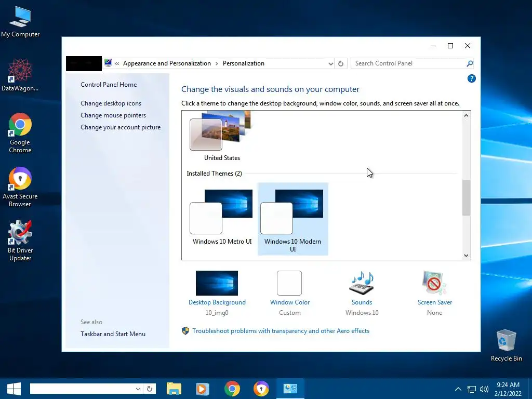This screenshot has width=532, height=399.
Task: Go to Appearance and Personalization breadcrumb
Action: click(167, 63)
